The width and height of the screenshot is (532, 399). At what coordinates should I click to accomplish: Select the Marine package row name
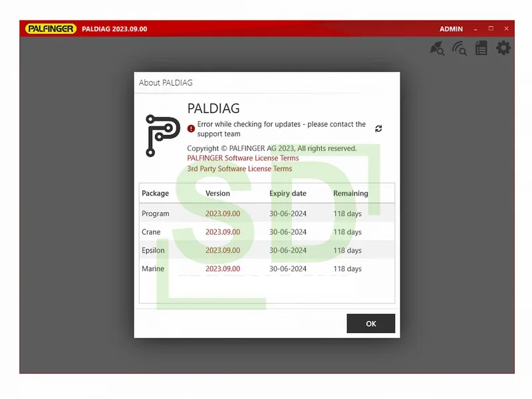(153, 269)
